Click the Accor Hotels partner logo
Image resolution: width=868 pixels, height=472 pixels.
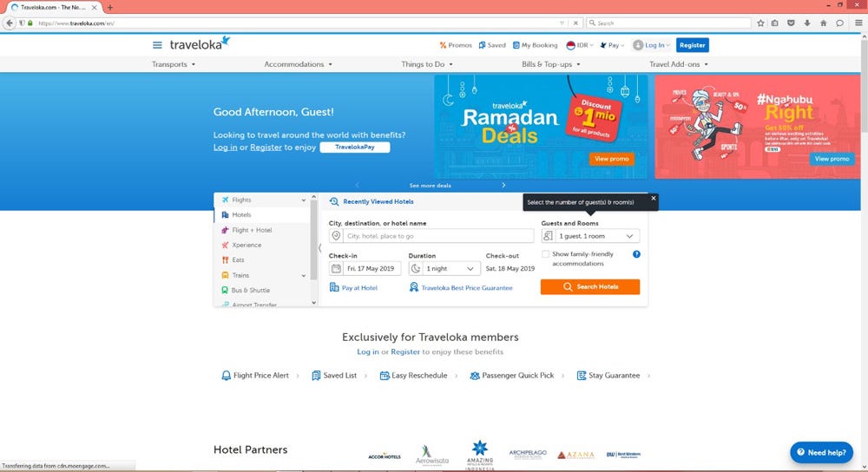[385, 456]
